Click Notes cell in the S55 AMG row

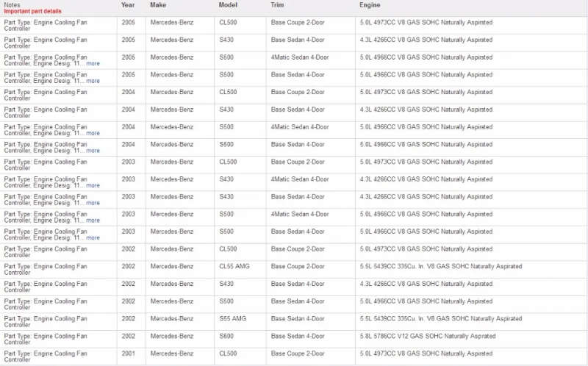46,321
